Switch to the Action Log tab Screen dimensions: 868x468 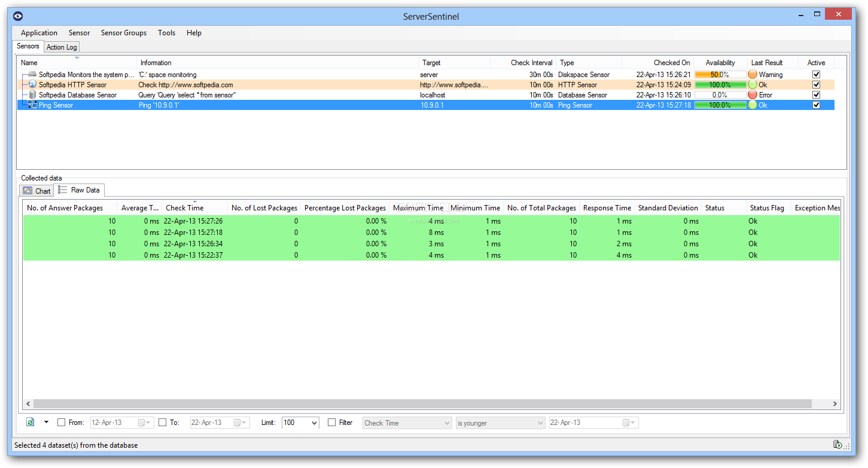click(x=62, y=47)
